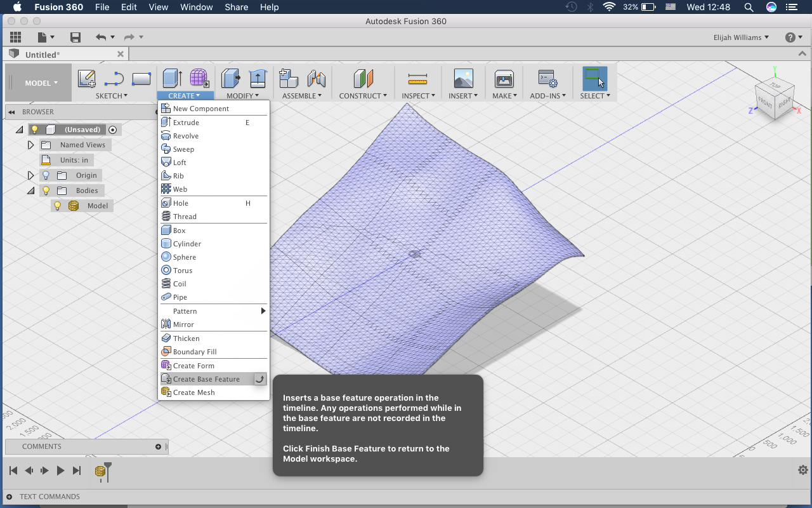The width and height of the screenshot is (812, 508).
Task: Toggle visibility bulb of the Model body
Action: [57, 206]
